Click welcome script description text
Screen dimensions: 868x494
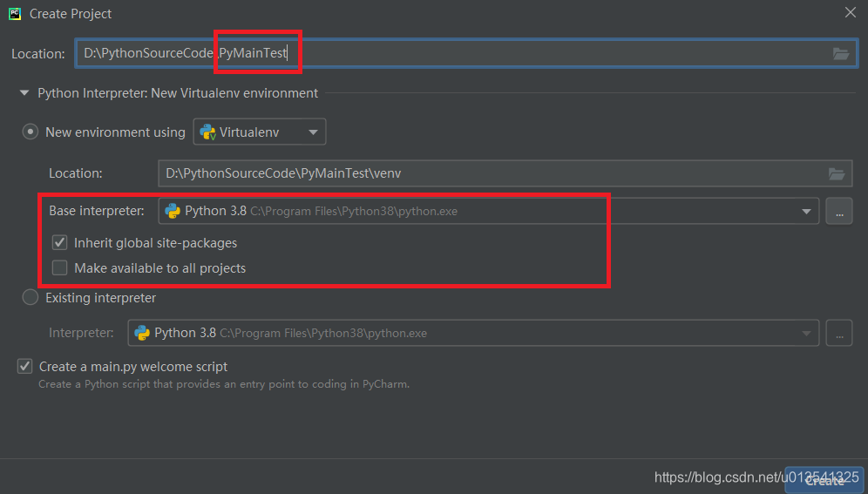[x=224, y=384]
